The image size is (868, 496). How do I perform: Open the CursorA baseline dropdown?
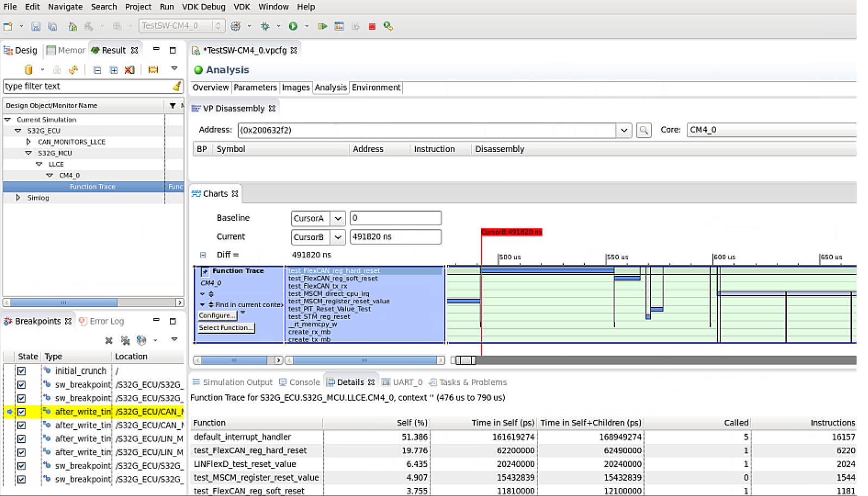(x=337, y=218)
